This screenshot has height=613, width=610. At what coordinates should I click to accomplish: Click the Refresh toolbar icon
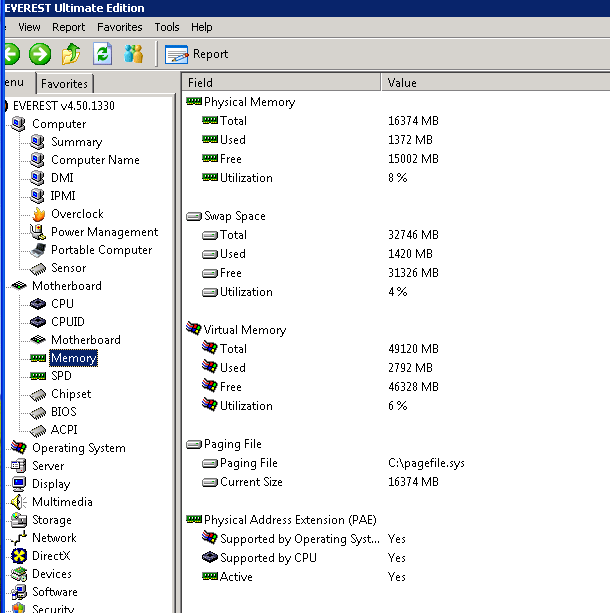click(102, 54)
